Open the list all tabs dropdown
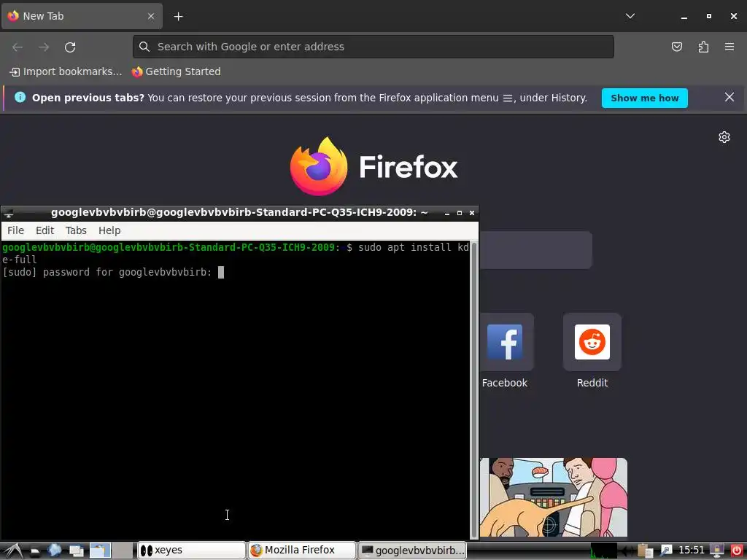Viewport: 747px width, 560px height. point(630,16)
